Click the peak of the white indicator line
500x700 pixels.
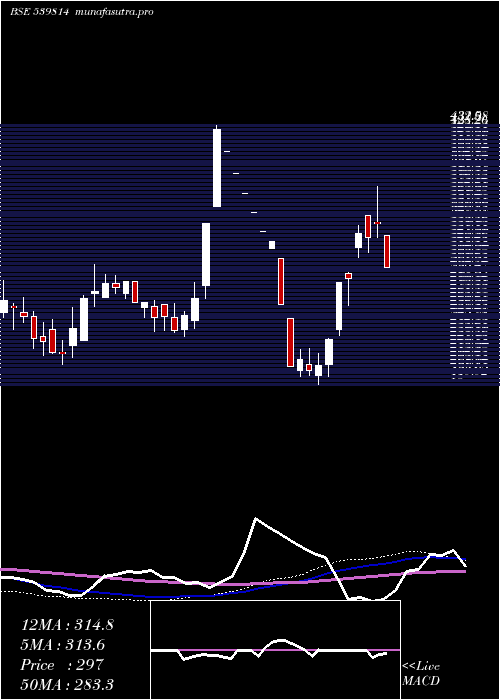255,518
